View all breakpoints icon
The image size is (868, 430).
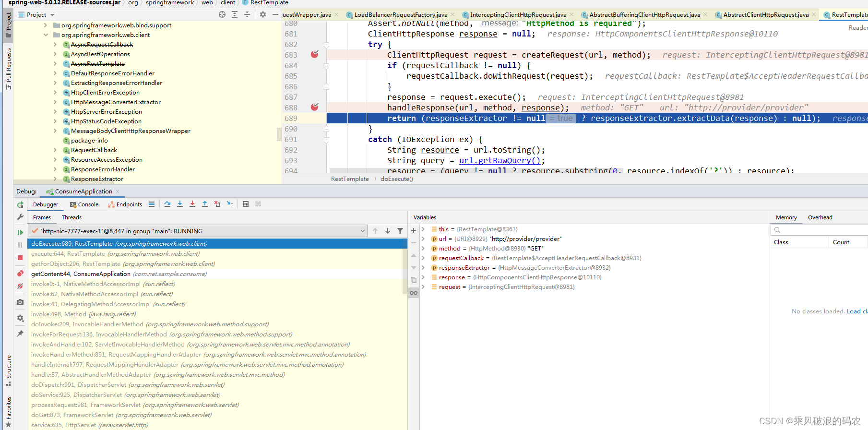(20, 274)
